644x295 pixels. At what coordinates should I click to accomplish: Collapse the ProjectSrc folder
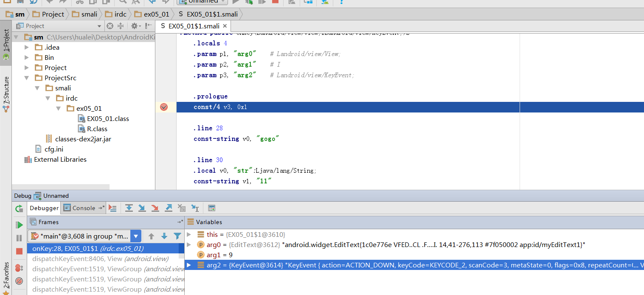point(27,78)
